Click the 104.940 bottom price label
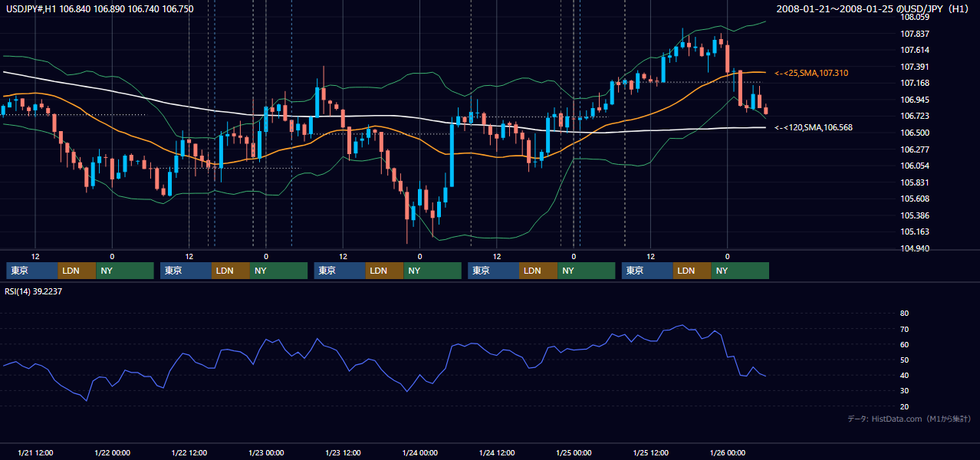 coord(915,248)
